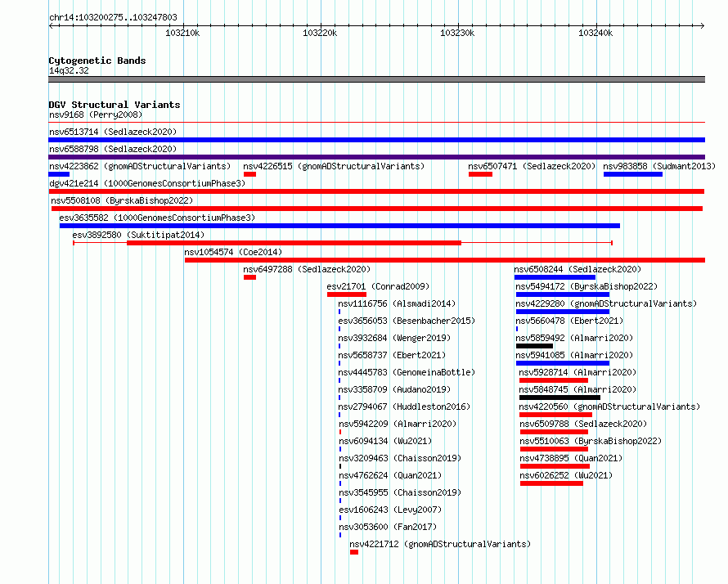Screen dimensions: 728x584
Task: Click the chr14:103200275..103247803 coordinates text
Action: coord(113,17)
